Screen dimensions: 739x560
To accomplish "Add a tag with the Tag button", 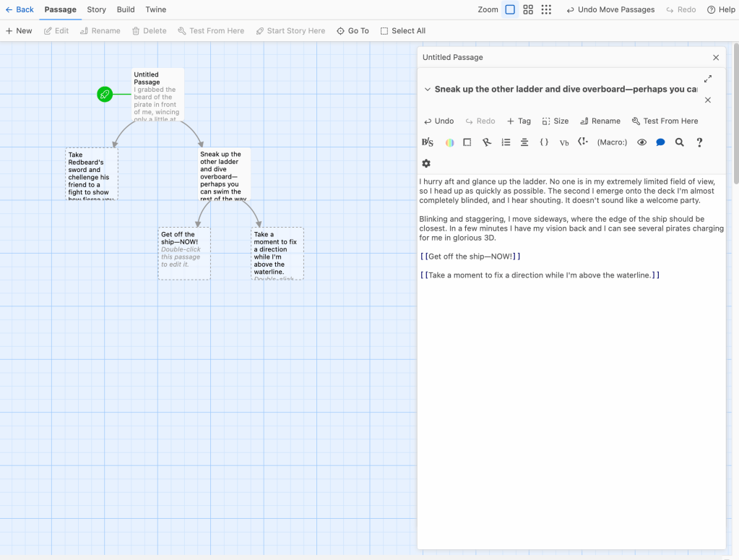I will pyautogui.click(x=519, y=121).
